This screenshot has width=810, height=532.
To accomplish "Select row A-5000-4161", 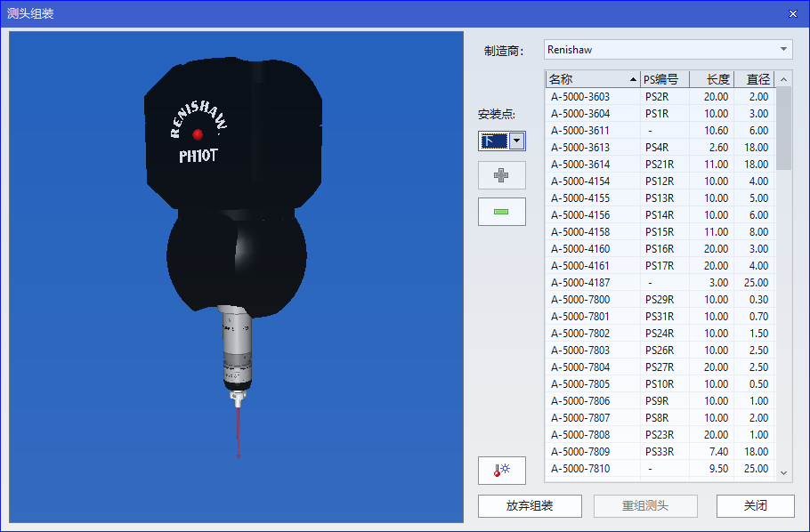I will pyautogui.click(x=660, y=266).
